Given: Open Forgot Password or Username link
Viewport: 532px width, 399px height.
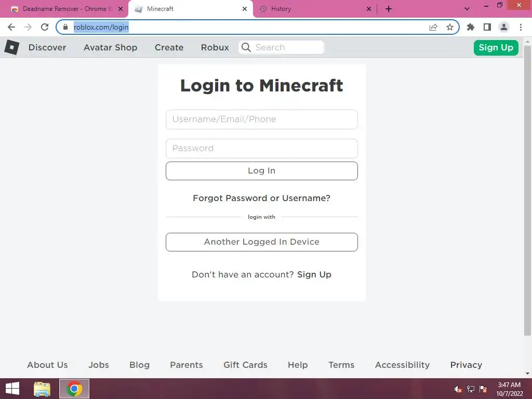Looking at the screenshot, I should [x=261, y=198].
